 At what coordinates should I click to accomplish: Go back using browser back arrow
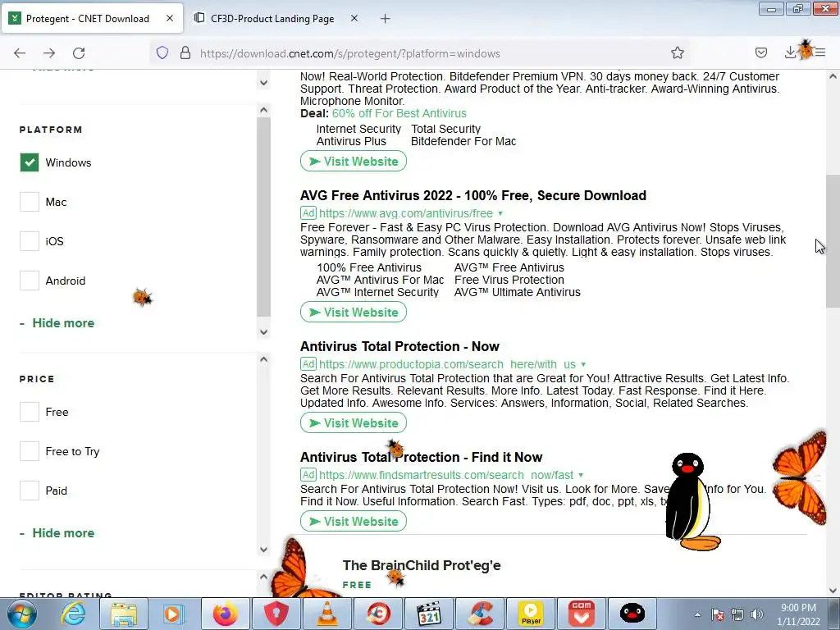pyautogui.click(x=20, y=53)
